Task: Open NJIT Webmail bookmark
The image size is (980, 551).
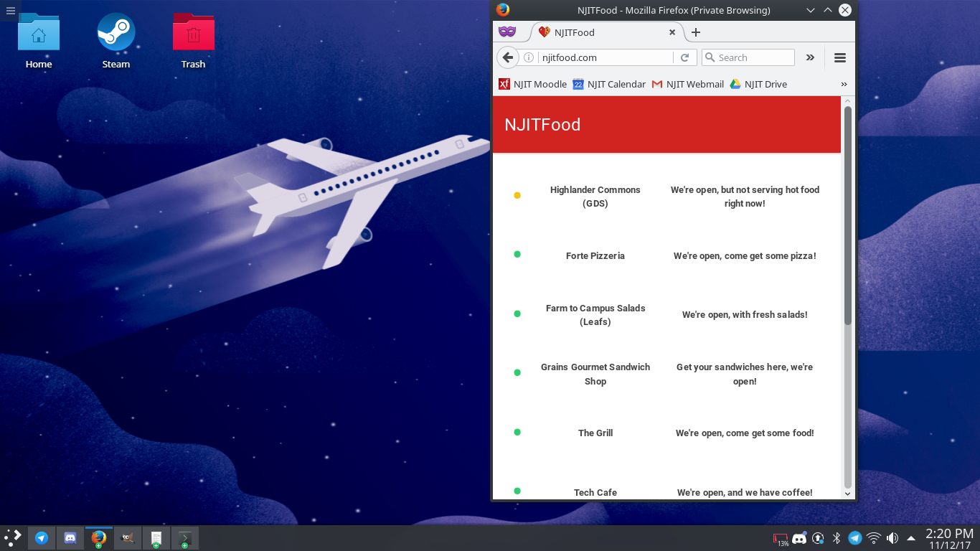Action: coord(687,84)
